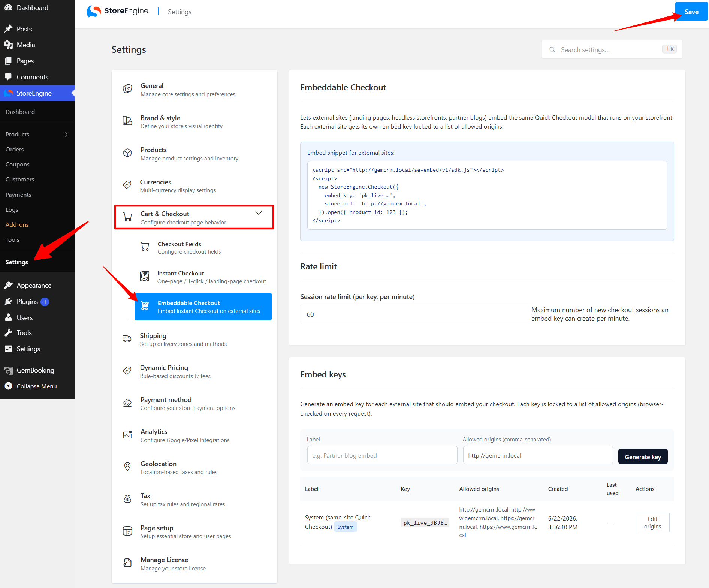Open the Tax settings section
Viewport: 709px width, 588px height.
[194, 500]
